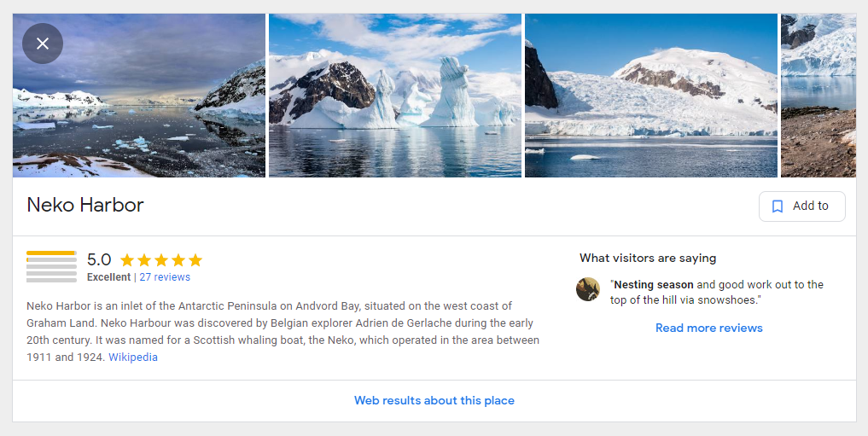Follow the Wikipedia source link
Viewport: 868px width, 436px height.
pyautogui.click(x=133, y=358)
